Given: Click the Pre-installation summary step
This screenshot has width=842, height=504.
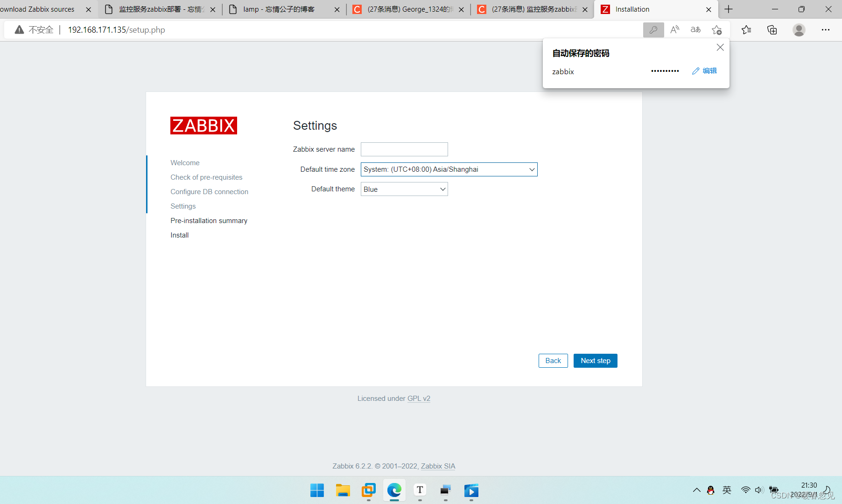Looking at the screenshot, I should [x=209, y=221].
